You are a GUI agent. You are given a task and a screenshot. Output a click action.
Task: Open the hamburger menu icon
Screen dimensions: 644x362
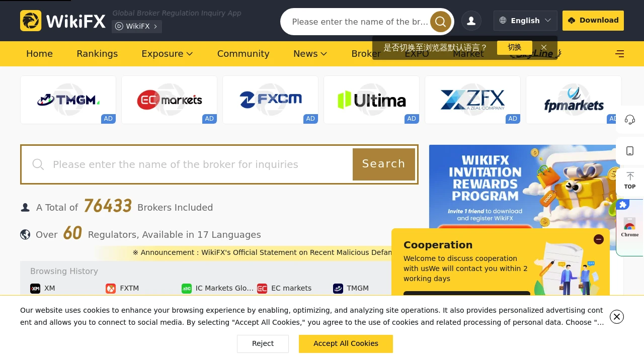pos(620,54)
